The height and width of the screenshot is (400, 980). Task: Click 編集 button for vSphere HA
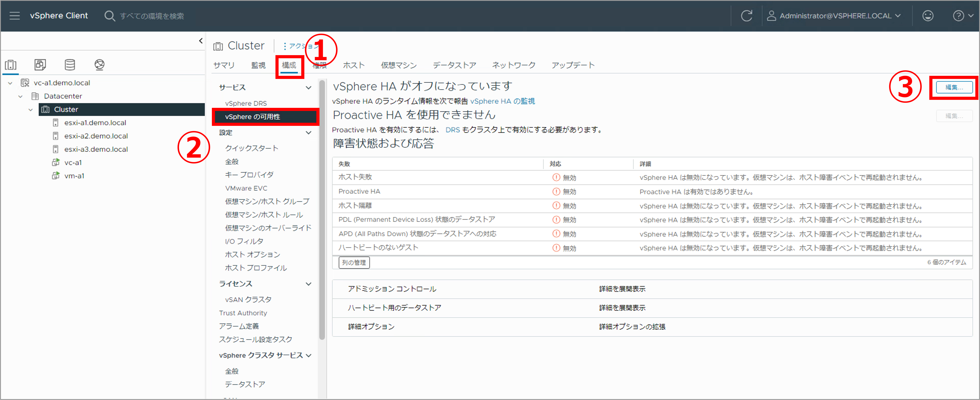coord(954,88)
